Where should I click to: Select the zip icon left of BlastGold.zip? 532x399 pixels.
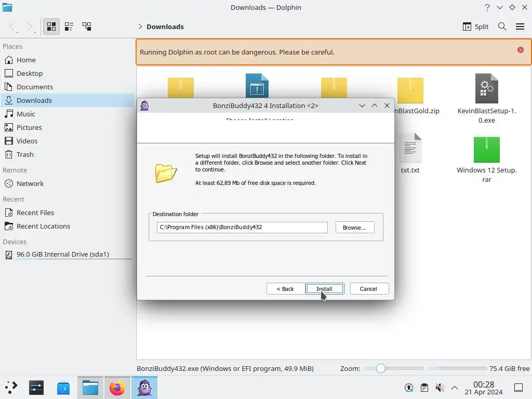pyautogui.click(x=334, y=88)
